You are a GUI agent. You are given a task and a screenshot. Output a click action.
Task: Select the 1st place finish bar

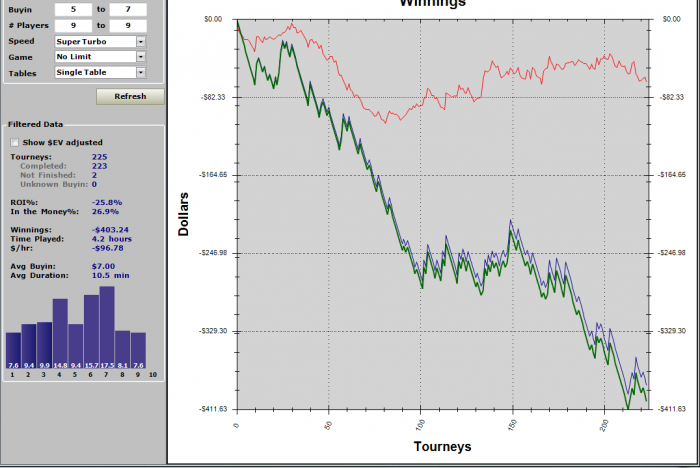13,351
